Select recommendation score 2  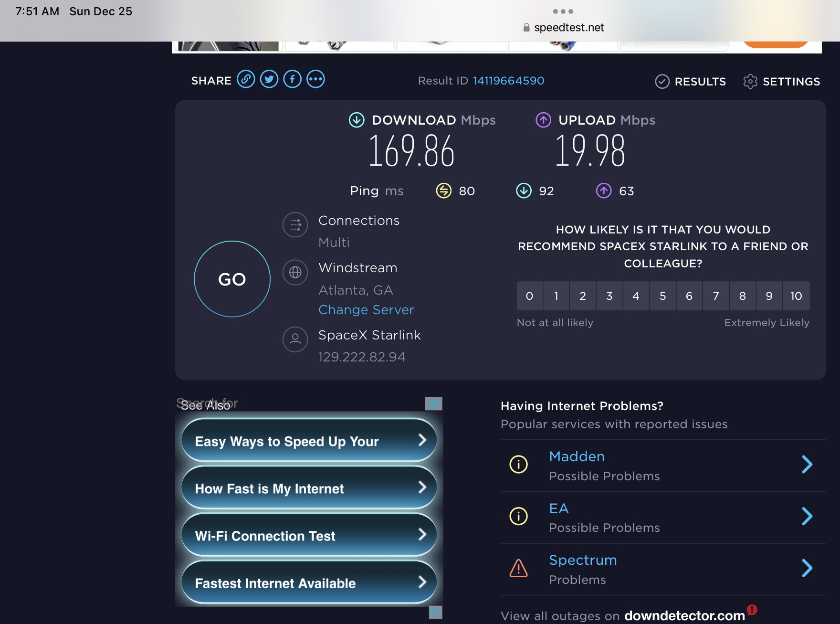click(x=583, y=296)
